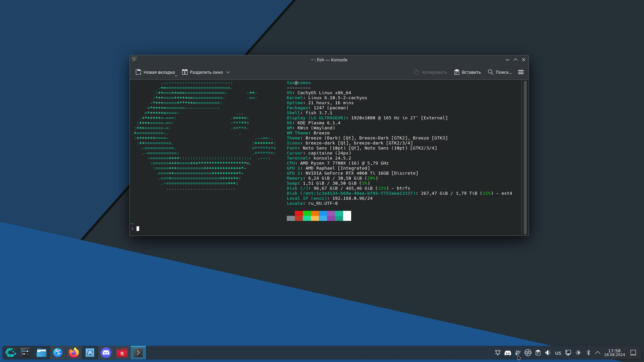This screenshot has height=362, width=644.
Task: Click the 'GPU 1: AMD Raphael [Integrated]' line
Action: [328, 168]
